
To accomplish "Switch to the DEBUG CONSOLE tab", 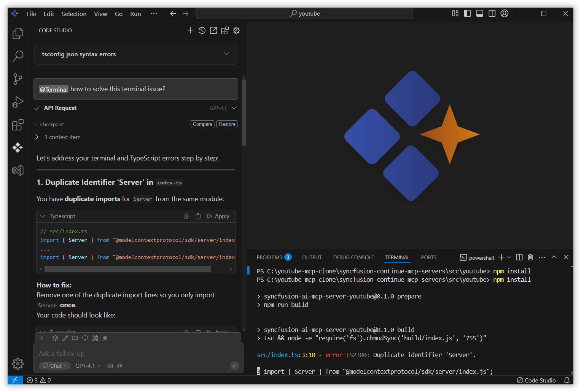I will coord(353,257).
